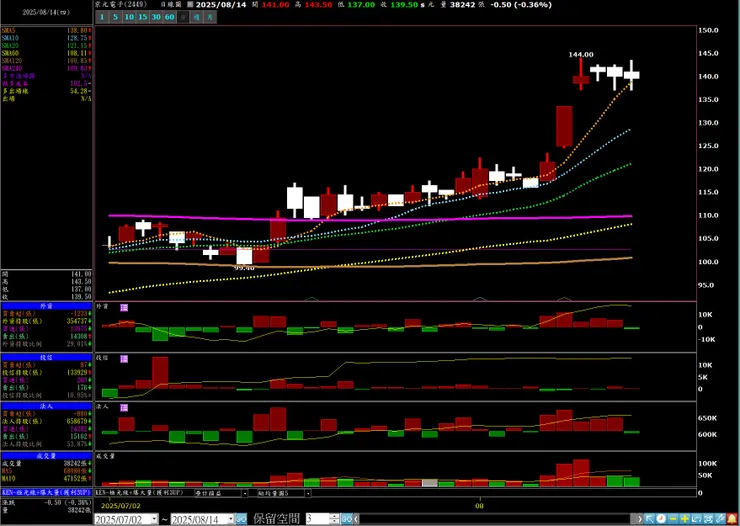
Task: Click the MA10 volume value 47152
Action: click(x=77, y=478)
